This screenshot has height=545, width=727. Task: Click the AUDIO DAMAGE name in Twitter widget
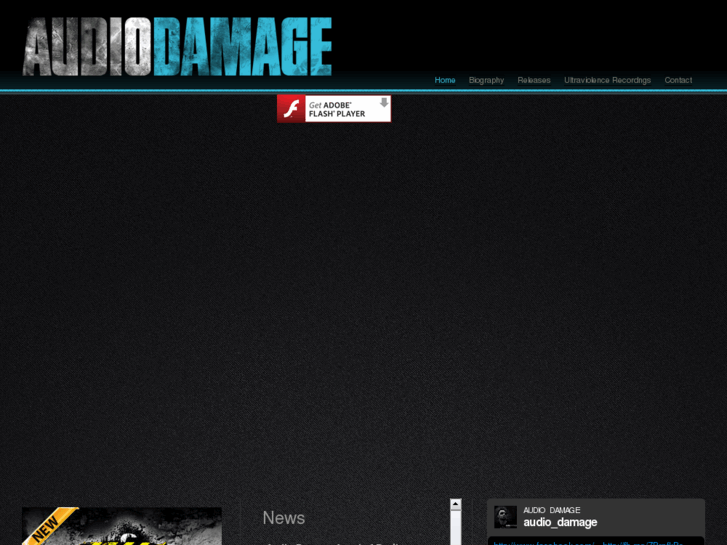(552, 510)
